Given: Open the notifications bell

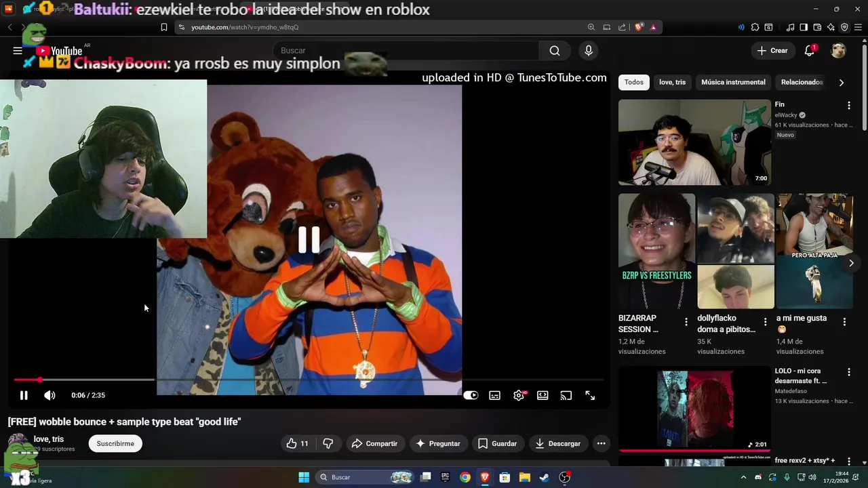Looking at the screenshot, I should pyautogui.click(x=809, y=51).
